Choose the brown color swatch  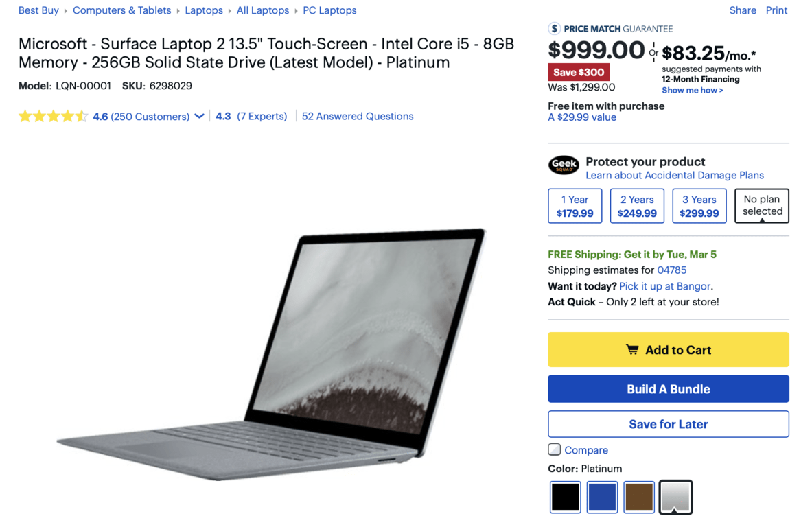(638, 497)
